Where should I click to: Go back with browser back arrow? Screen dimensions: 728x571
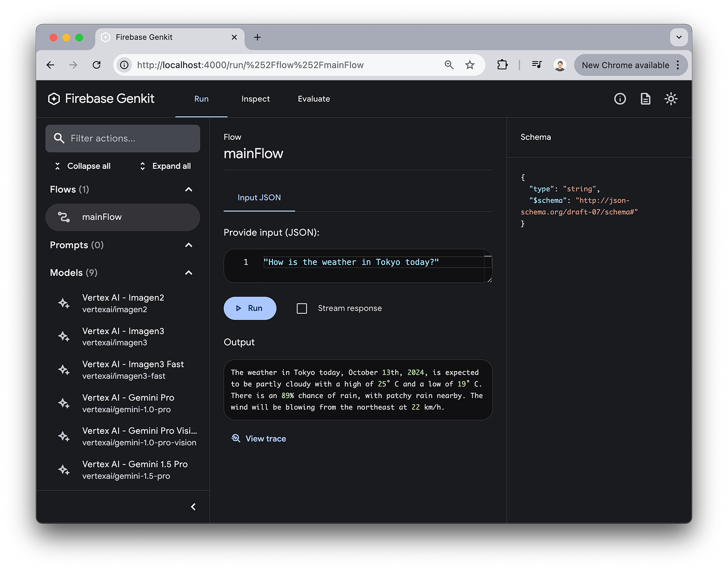coord(50,65)
